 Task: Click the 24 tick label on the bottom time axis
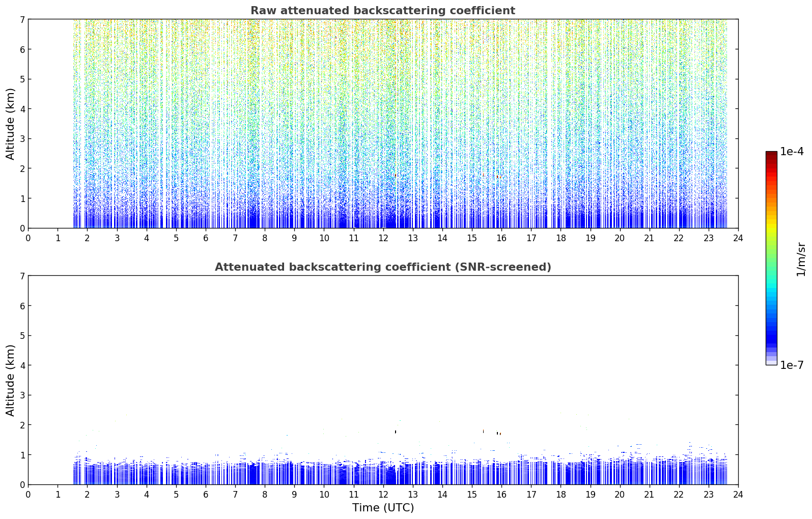738,494
